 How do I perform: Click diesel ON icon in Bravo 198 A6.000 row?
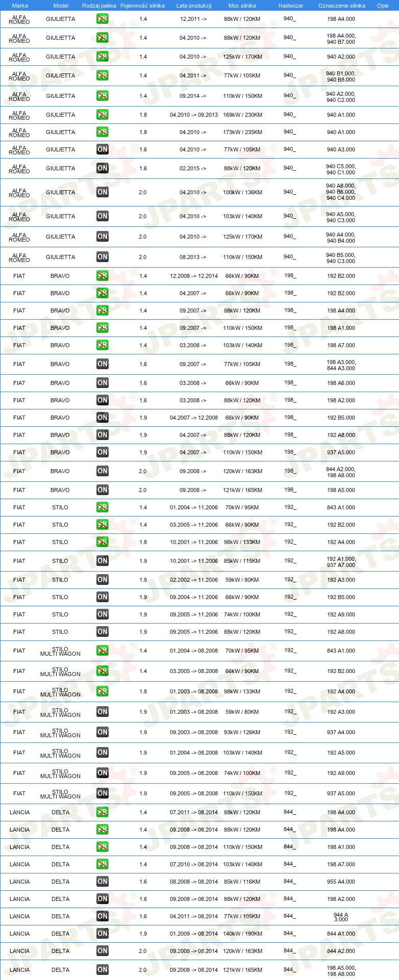pos(103,383)
